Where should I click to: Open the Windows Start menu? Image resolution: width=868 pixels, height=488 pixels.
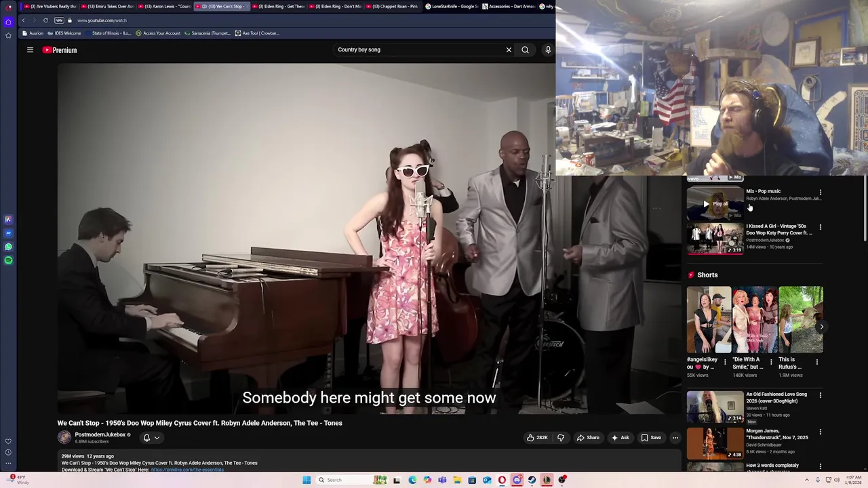click(307, 480)
